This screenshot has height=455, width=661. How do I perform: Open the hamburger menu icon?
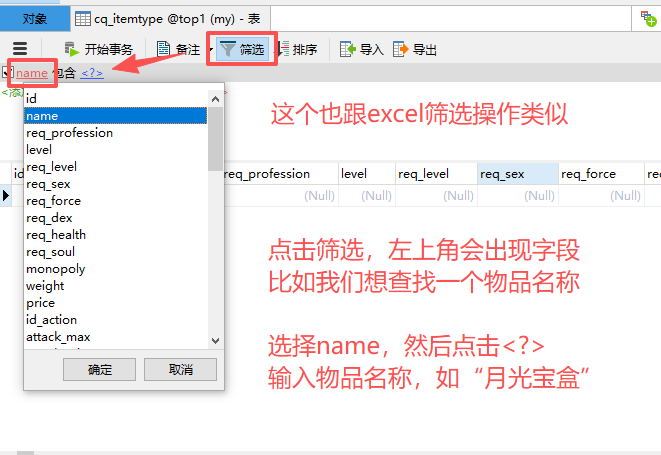(x=20, y=49)
